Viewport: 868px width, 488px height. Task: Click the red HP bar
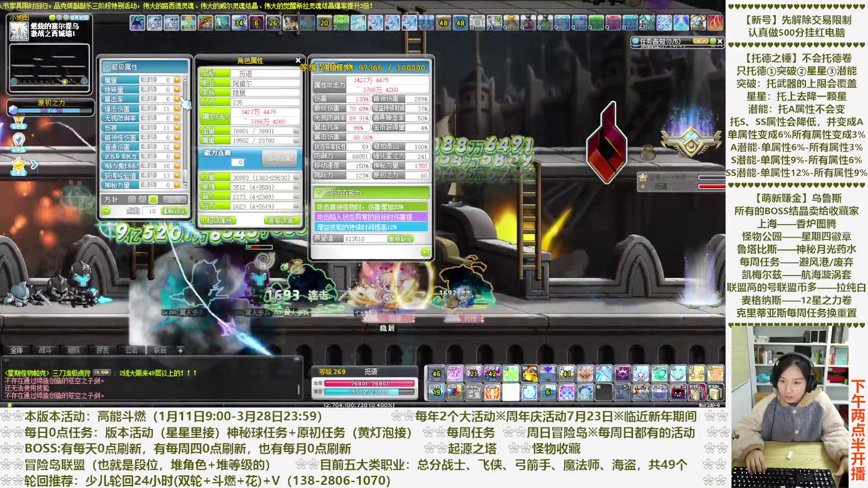369,383
